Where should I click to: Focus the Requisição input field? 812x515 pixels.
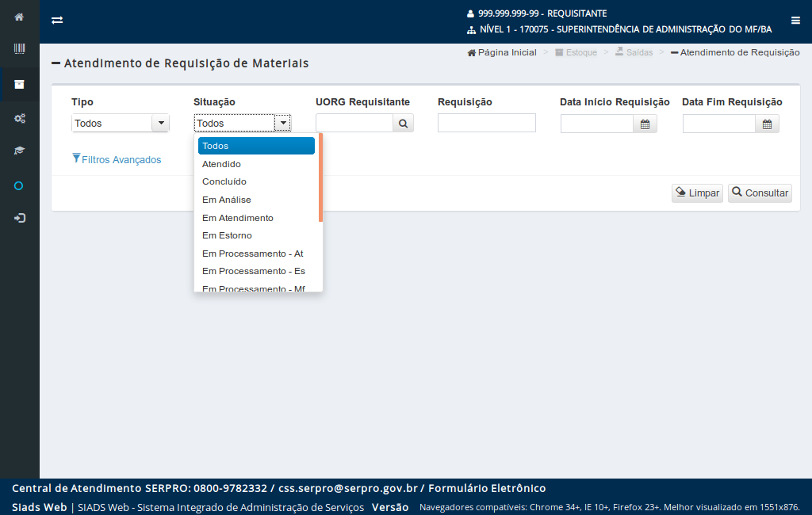pyautogui.click(x=487, y=123)
